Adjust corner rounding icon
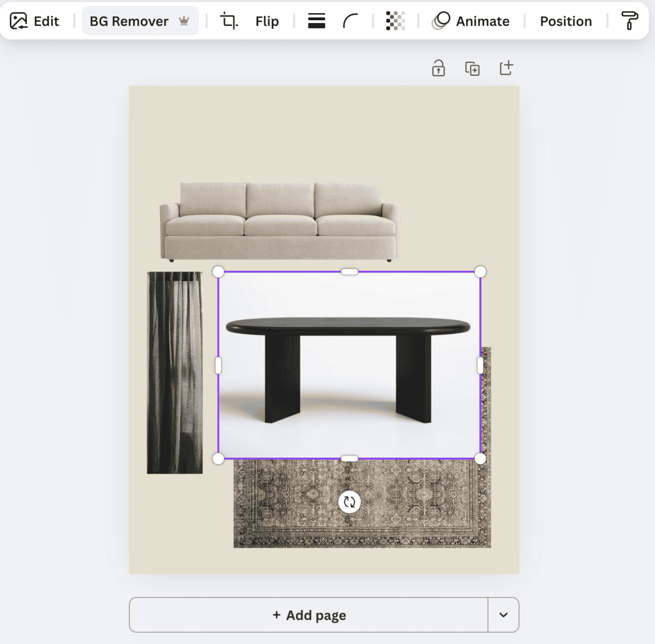Viewport: 655px width, 644px height. click(x=350, y=21)
